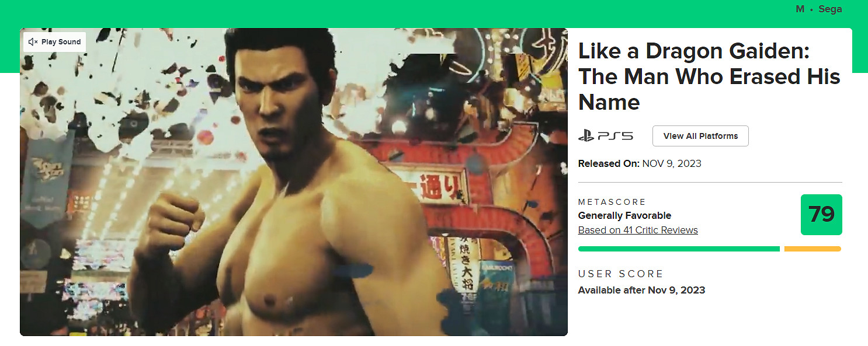Viewport: 868px width, 346px height.
Task: Click the Like a Dragon Gaiden title heading
Action: point(709,76)
